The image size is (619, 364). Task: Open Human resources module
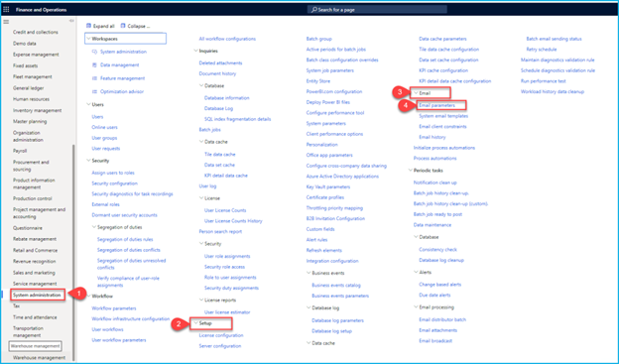point(31,99)
